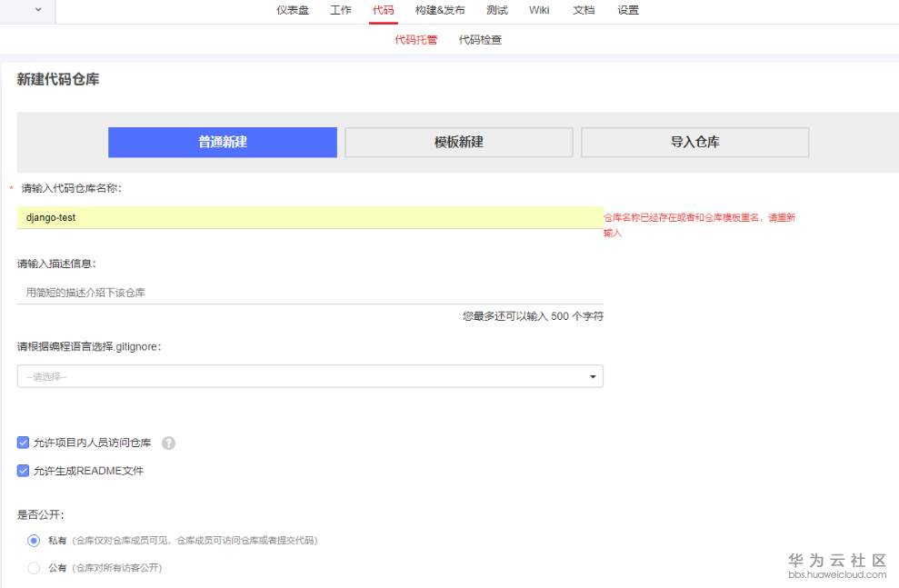Image resolution: width=899 pixels, height=588 pixels.
Task: Select the 模板新建 creation mode
Action: (457, 142)
